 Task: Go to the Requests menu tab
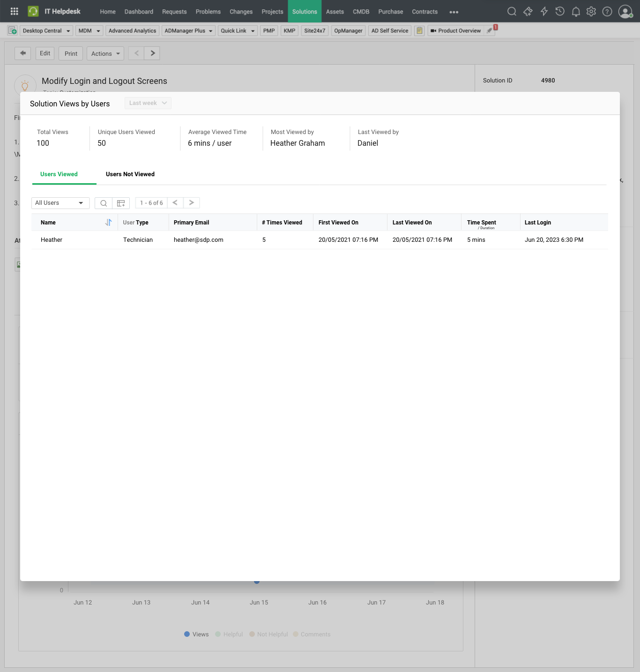[x=174, y=11]
